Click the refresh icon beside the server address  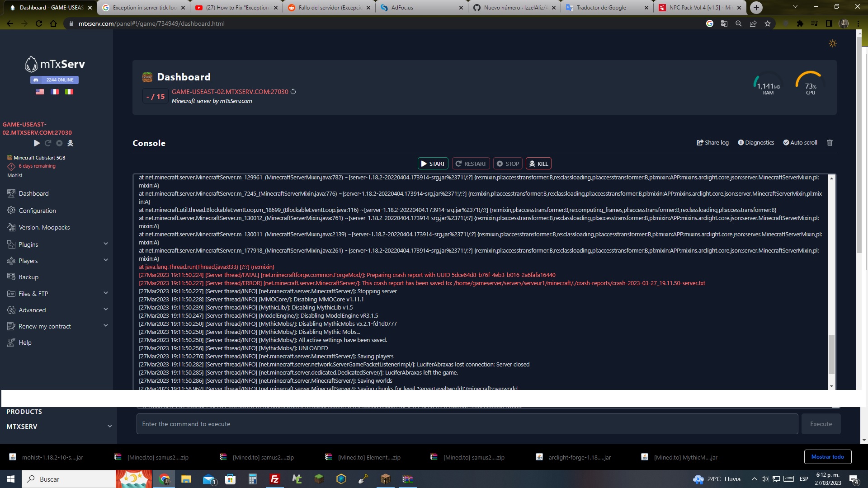(x=293, y=91)
